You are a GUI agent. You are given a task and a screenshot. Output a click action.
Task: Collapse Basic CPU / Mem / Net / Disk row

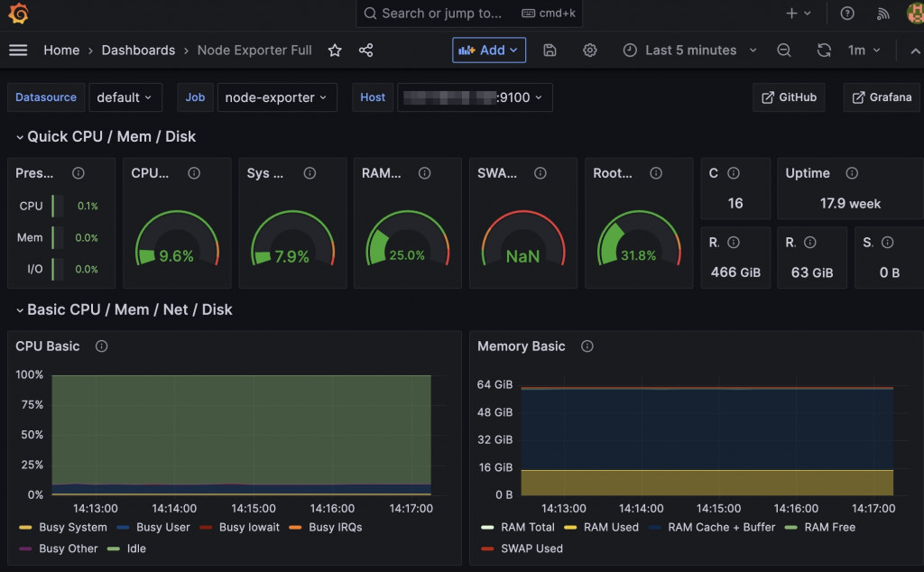(x=125, y=309)
